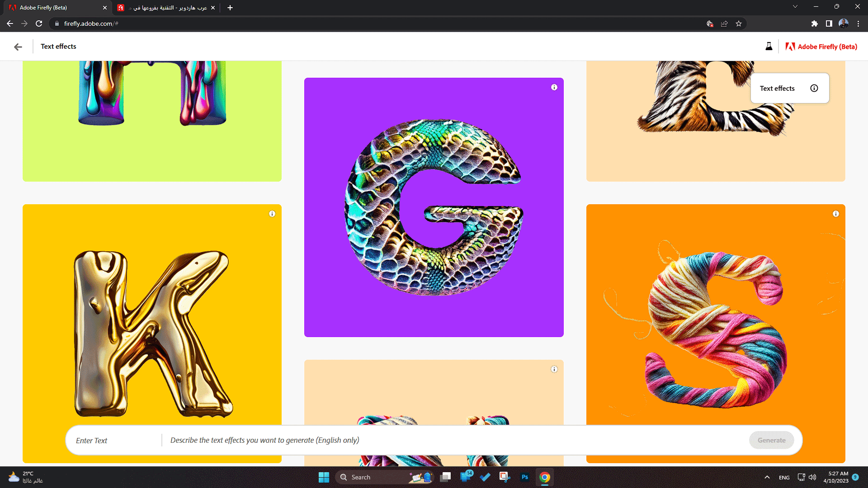This screenshot has width=868, height=488.
Task: Open Snipping Tool from the taskbar
Action: 505,477
